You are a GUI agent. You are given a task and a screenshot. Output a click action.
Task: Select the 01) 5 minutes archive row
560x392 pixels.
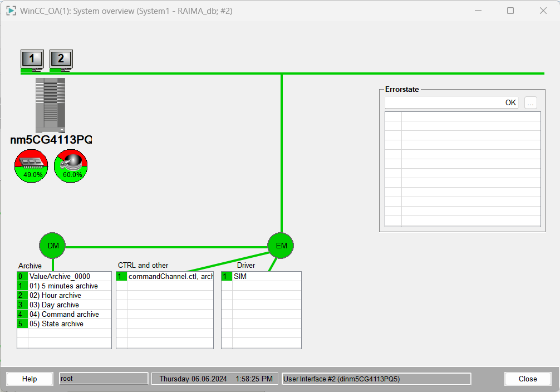(x=64, y=286)
